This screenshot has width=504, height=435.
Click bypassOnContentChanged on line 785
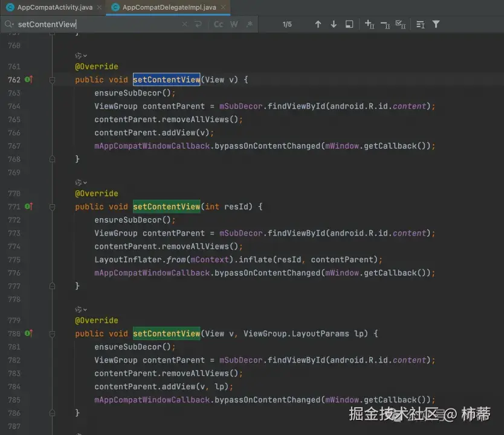coord(268,400)
